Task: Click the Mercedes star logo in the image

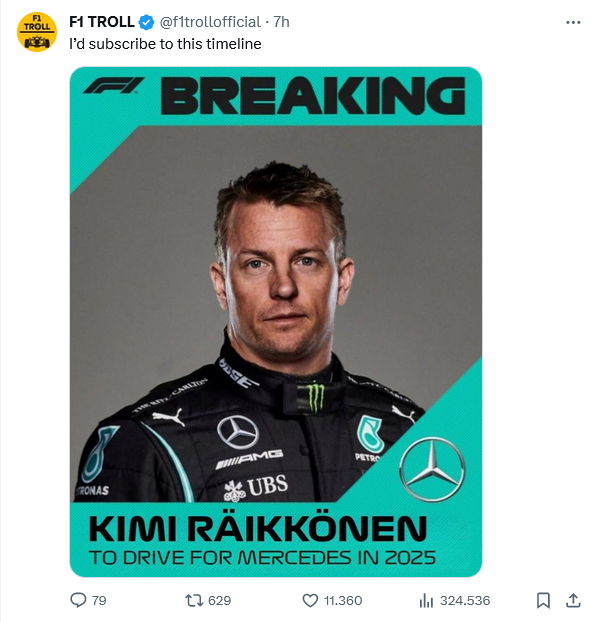Action: 432,469
